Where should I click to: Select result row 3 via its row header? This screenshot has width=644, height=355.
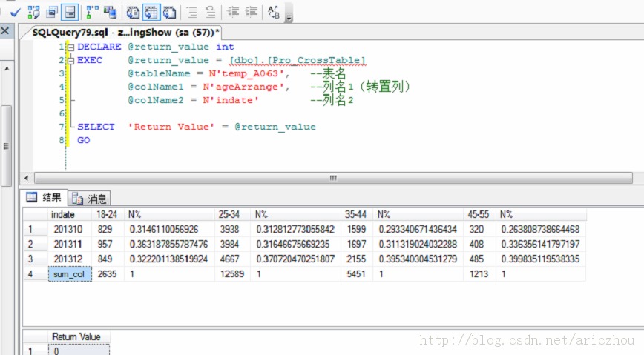(36, 259)
